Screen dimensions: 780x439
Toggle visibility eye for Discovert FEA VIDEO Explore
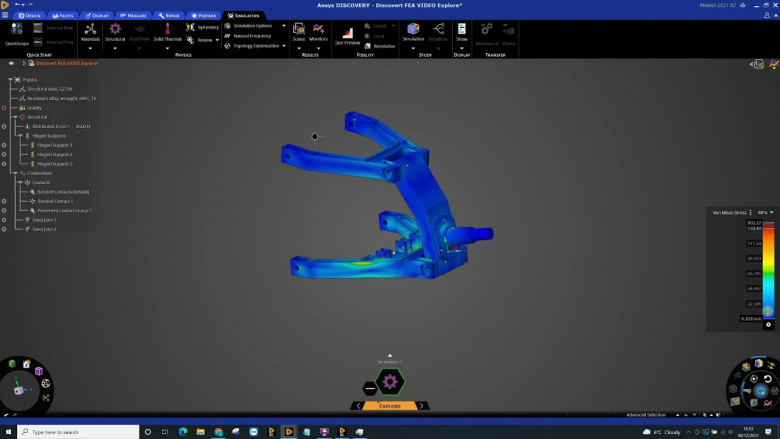[x=12, y=63]
